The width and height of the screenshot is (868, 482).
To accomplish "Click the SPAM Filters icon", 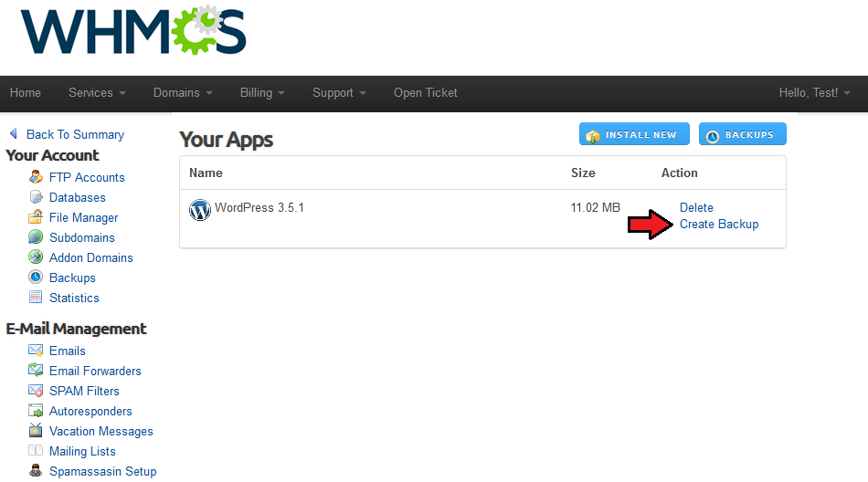I will [36, 391].
